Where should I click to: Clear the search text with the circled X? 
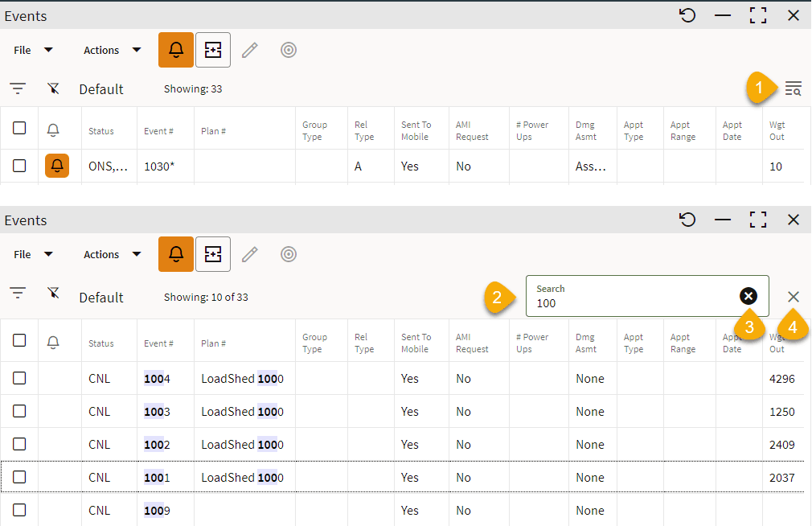(x=748, y=296)
